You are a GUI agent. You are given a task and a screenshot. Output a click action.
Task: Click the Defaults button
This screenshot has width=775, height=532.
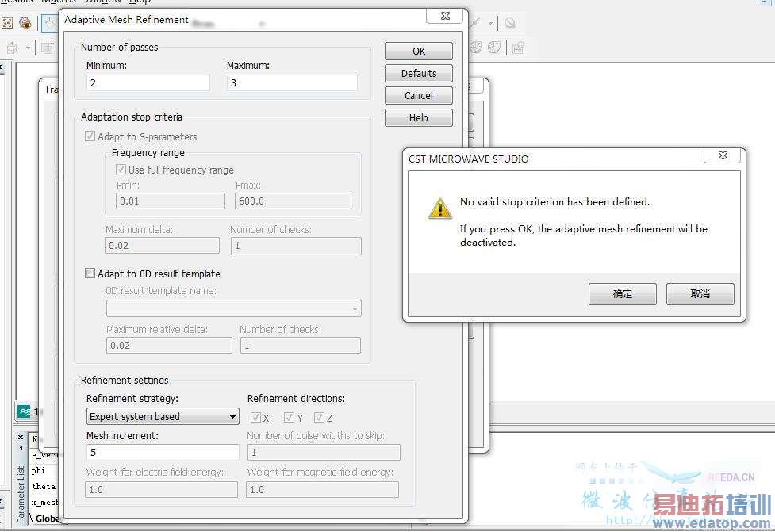coord(419,74)
